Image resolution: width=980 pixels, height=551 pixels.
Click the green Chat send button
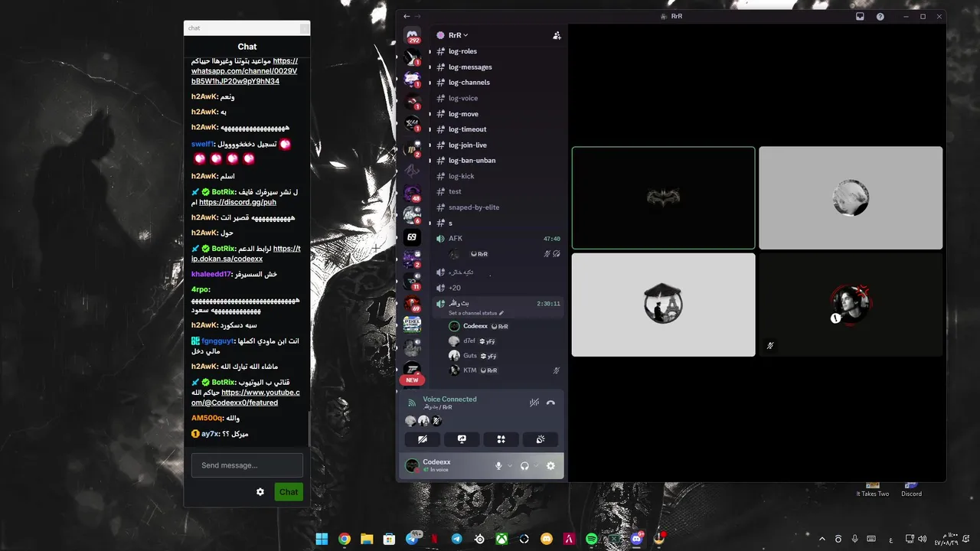(x=289, y=492)
